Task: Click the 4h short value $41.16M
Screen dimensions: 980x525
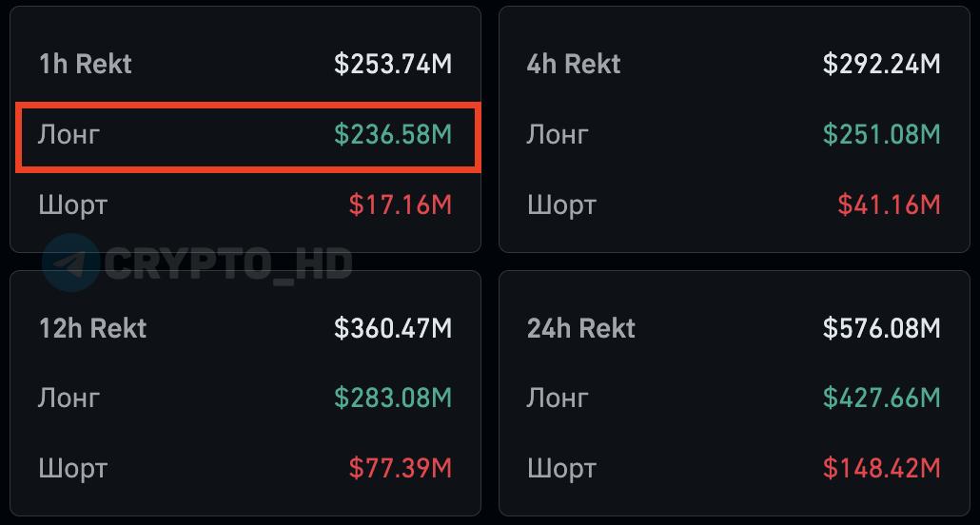Action: pos(889,204)
